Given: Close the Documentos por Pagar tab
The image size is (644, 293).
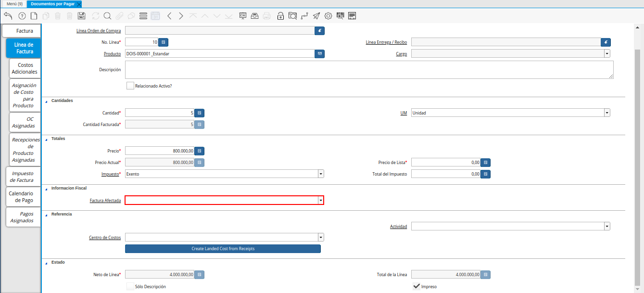Looking at the screenshot, I should tap(79, 4).
